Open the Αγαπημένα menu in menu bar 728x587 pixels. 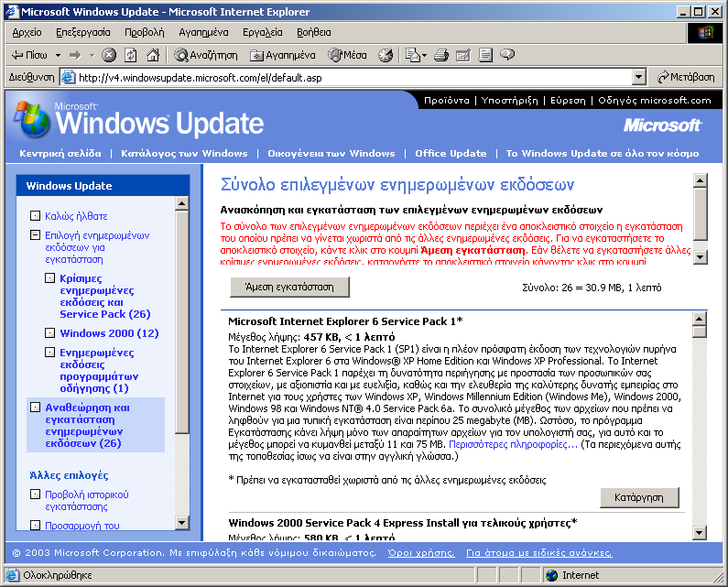[203, 32]
